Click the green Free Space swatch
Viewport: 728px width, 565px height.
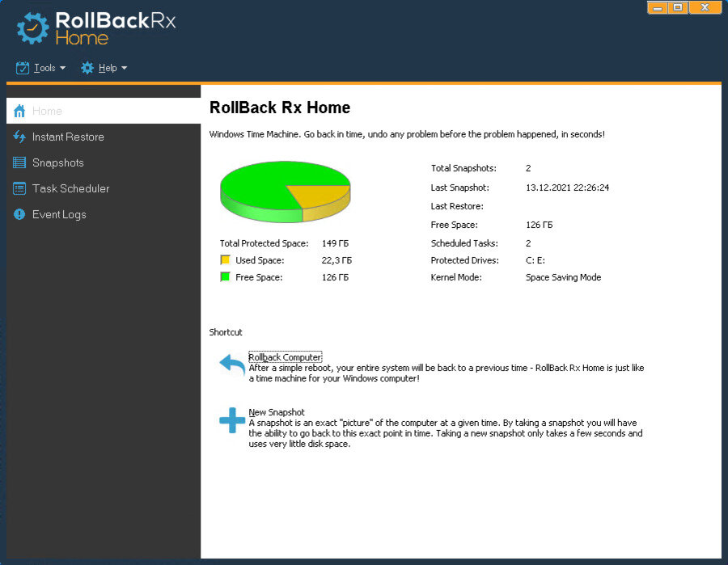pyautogui.click(x=226, y=277)
